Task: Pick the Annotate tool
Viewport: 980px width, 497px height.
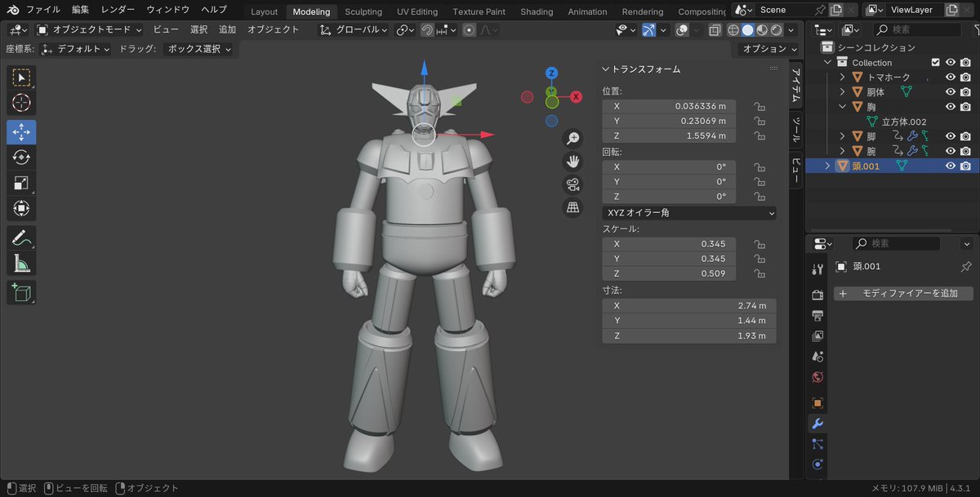Action: (x=21, y=238)
